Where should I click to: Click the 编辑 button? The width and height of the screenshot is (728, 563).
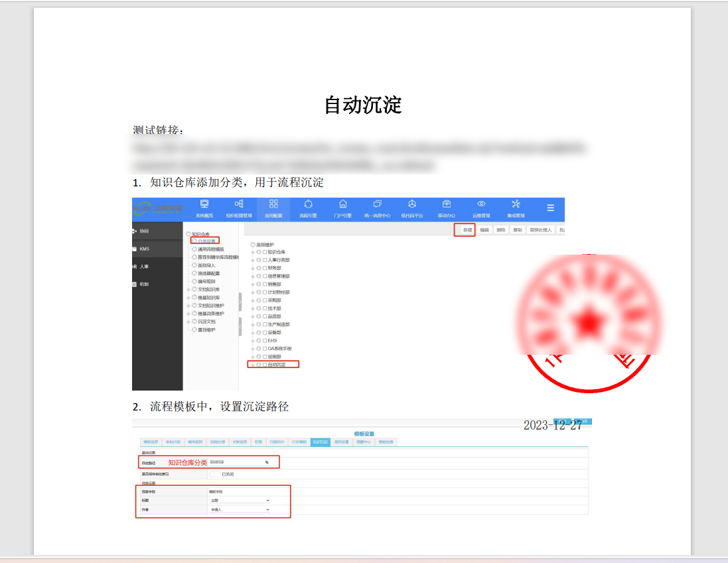(x=484, y=230)
